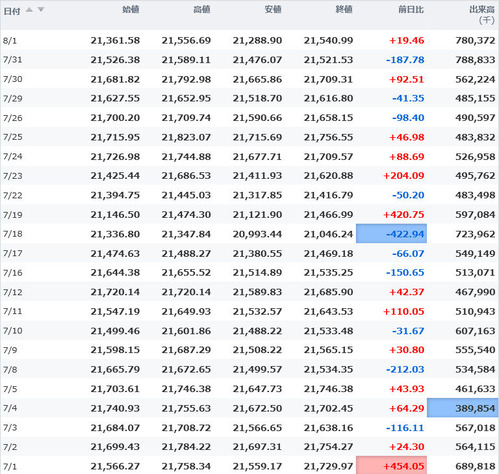Sort dates ascending with the up arrow

(29, 10)
